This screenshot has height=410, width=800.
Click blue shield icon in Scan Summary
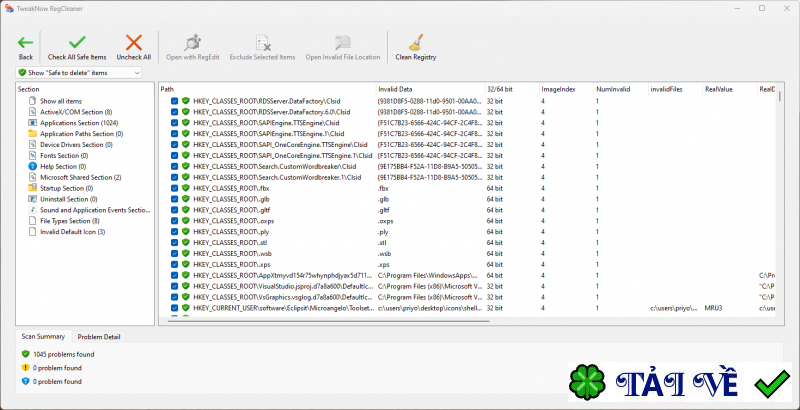pos(26,381)
